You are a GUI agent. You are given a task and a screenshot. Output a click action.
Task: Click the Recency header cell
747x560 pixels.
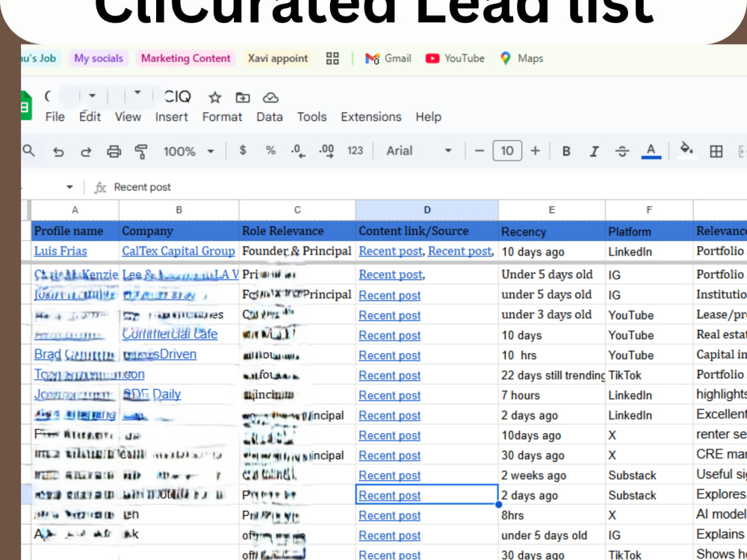(552, 231)
